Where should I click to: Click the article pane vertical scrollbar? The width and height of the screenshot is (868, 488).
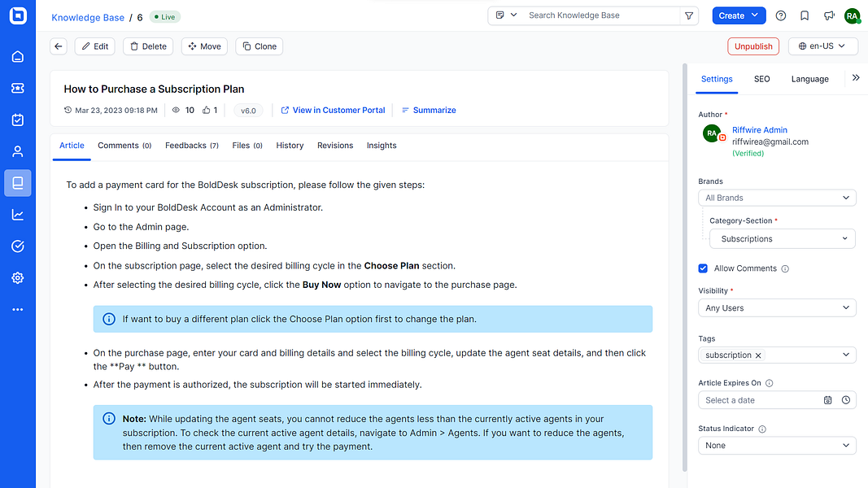(685, 268)
